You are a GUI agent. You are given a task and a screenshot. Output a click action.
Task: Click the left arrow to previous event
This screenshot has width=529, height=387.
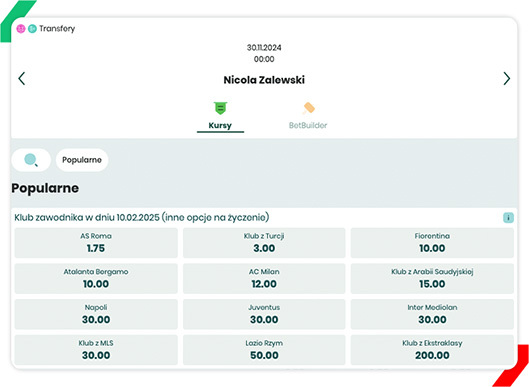(22, 79)
